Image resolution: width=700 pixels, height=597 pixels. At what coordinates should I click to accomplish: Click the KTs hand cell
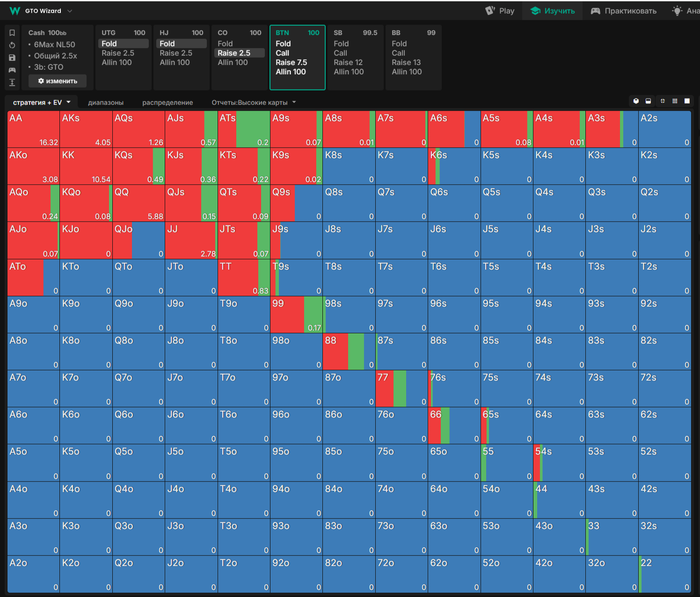[244, 167]
